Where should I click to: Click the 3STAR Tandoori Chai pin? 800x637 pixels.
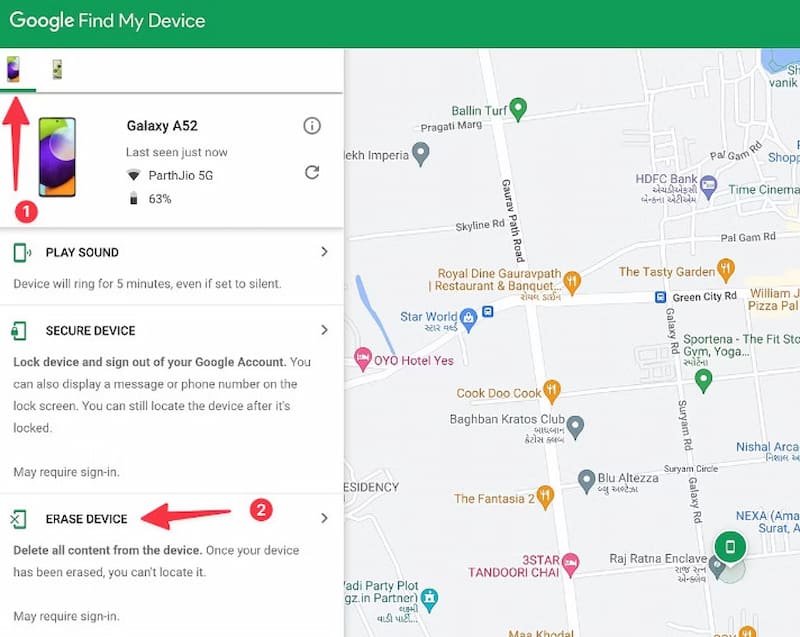pyautogui.click(x=570, y=566)
